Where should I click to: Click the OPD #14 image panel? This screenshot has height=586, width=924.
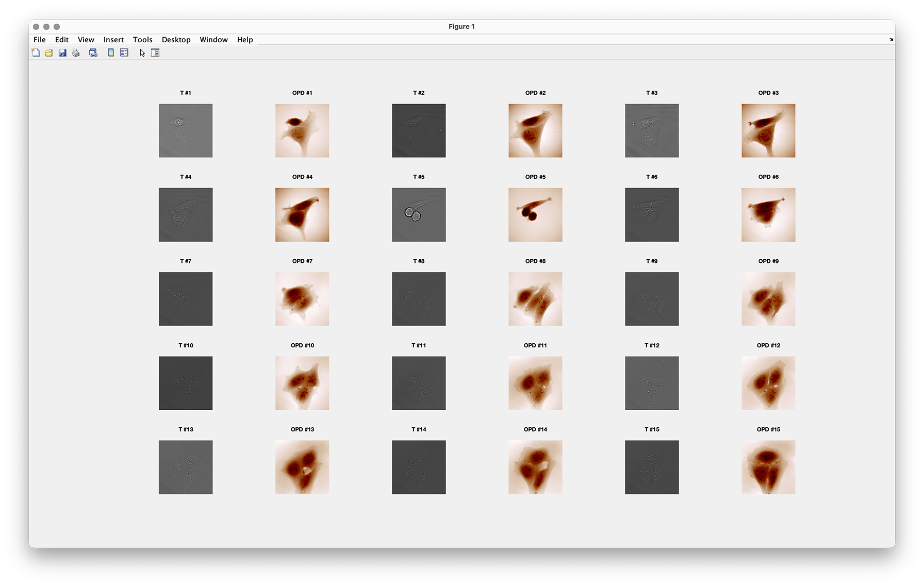pos(535,467)
